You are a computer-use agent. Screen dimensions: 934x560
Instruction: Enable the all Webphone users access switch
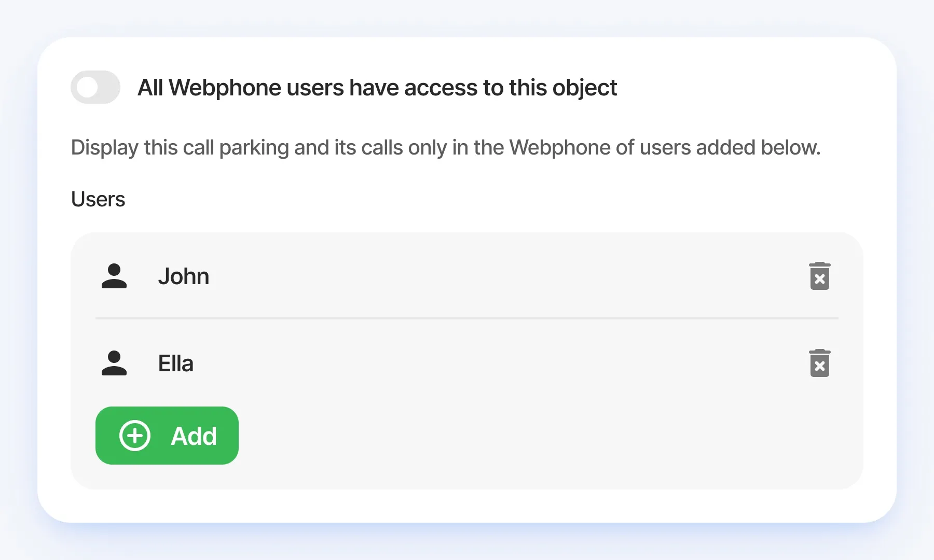[95, 87]
